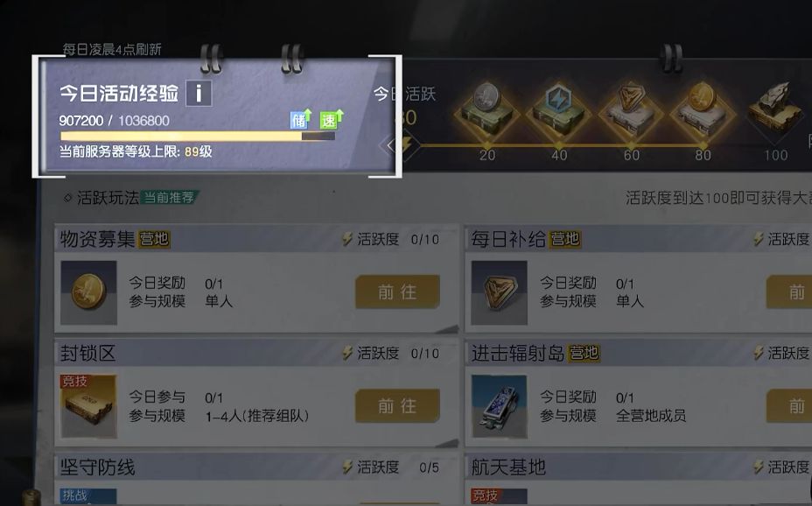Claim the 40 activity reward chest

558,110
